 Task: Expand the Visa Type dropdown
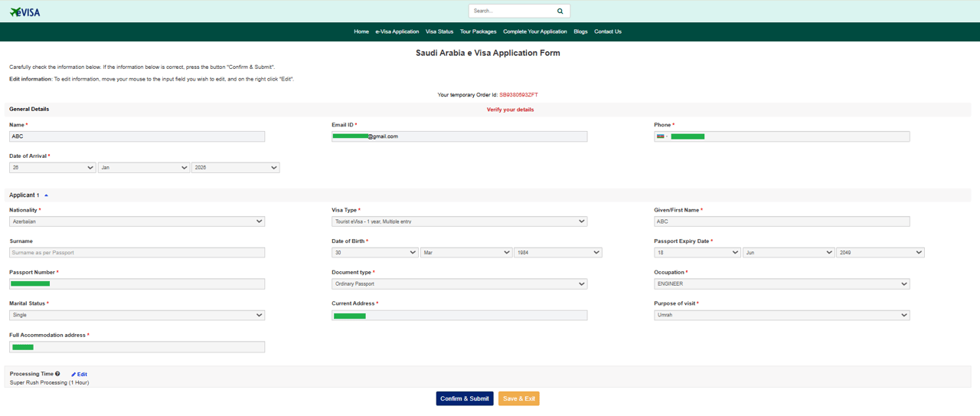click(459, 221)
